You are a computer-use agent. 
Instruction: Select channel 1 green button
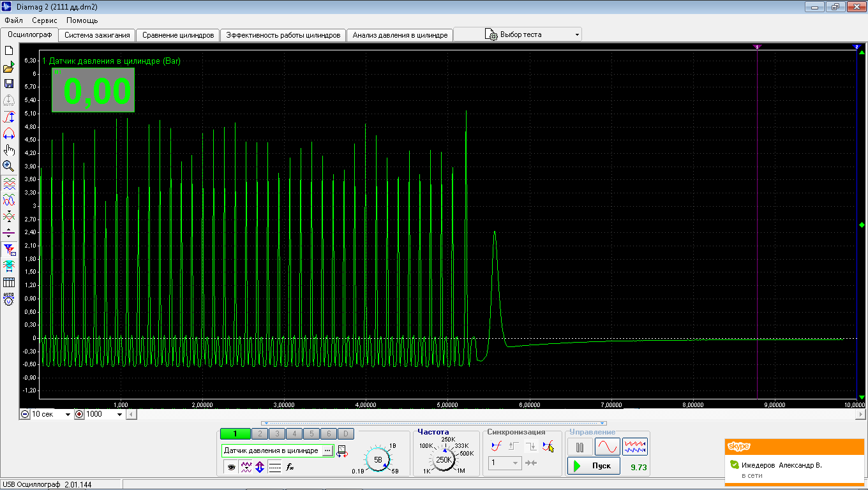pyautogui.click(x=236, y=434)
